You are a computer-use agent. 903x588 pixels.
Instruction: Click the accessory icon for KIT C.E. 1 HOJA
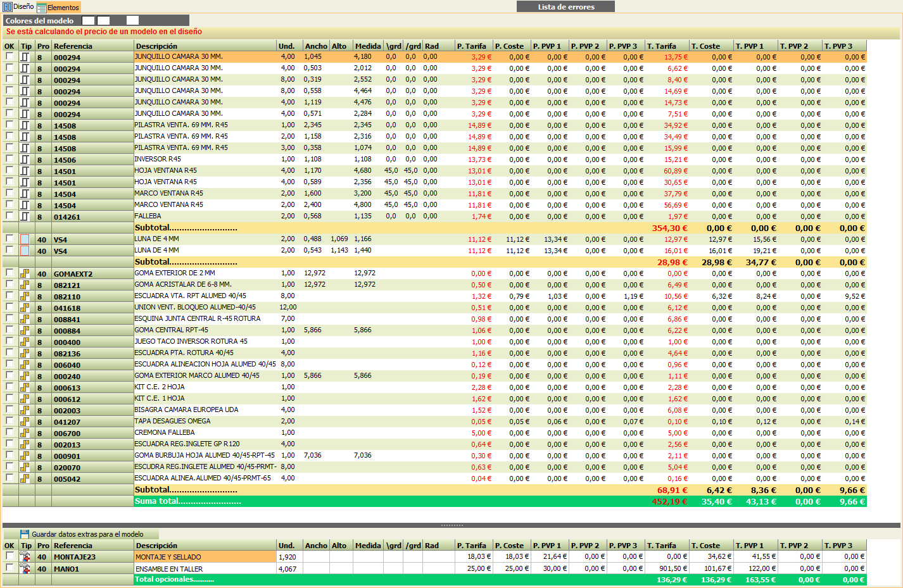(x=25, y=399)
